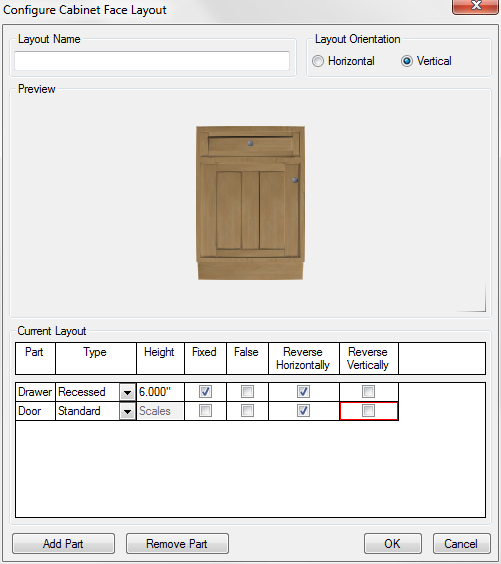Uncheck Reverse Horizontally for Drawer
501x564 pixels.
pos(304,392)
